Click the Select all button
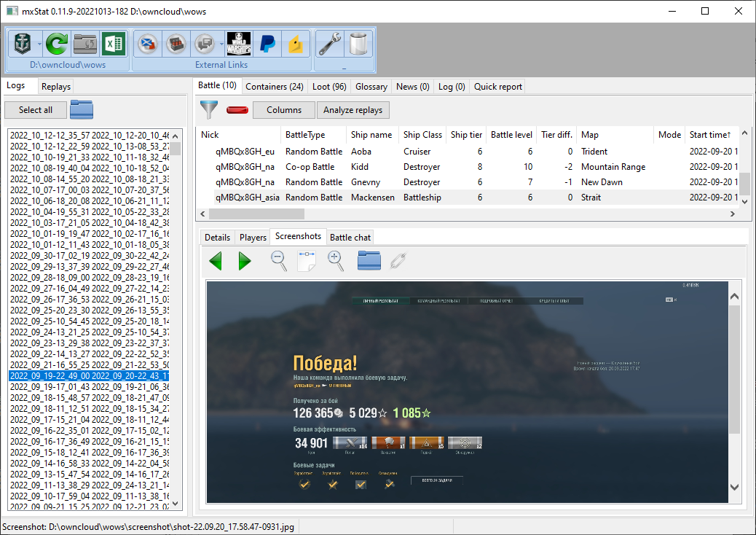Image resolution: width=756 pixels, height=535 pixels. click(36, 110)
